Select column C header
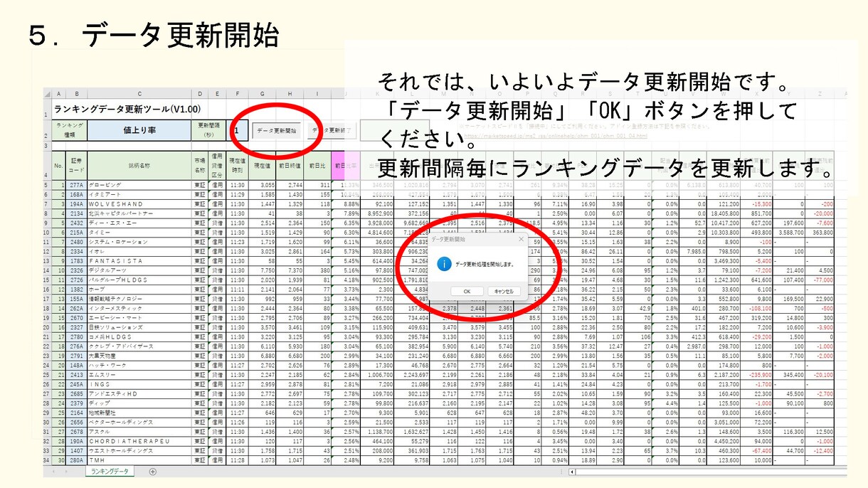The width and height of the screenshot is (868, 488). point(139,93)
